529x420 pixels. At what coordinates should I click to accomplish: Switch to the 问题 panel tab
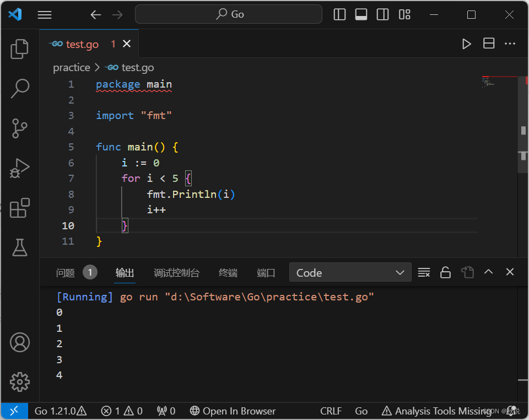66,273
